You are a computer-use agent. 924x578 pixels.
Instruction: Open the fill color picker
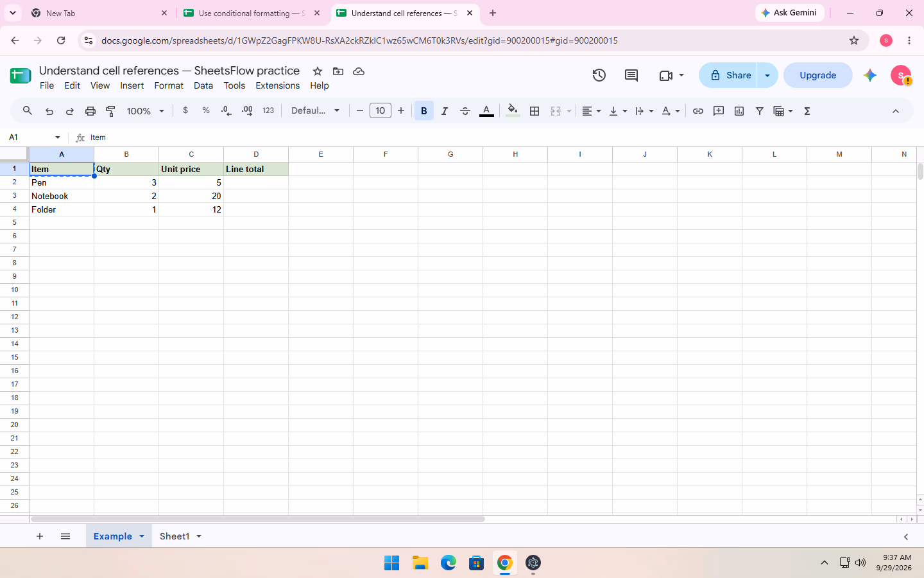tap(513, 111)
